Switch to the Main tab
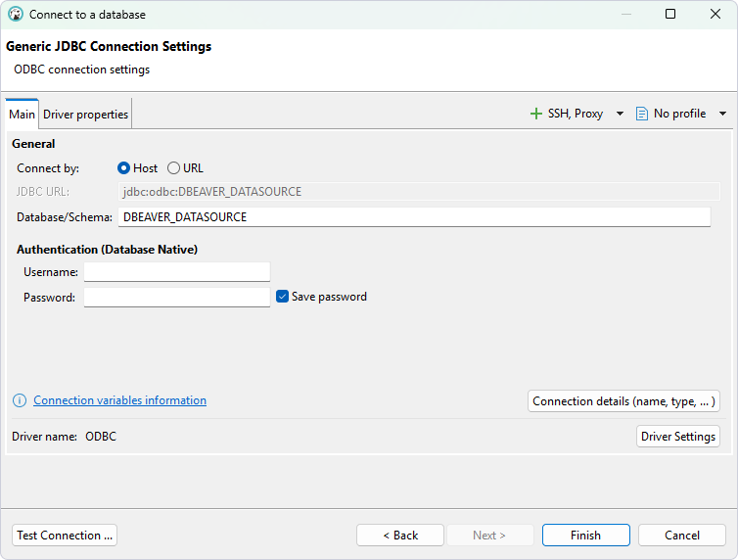The height and width of the screenshot is (560, 738). pyautogui.click(x=22, y=114)
